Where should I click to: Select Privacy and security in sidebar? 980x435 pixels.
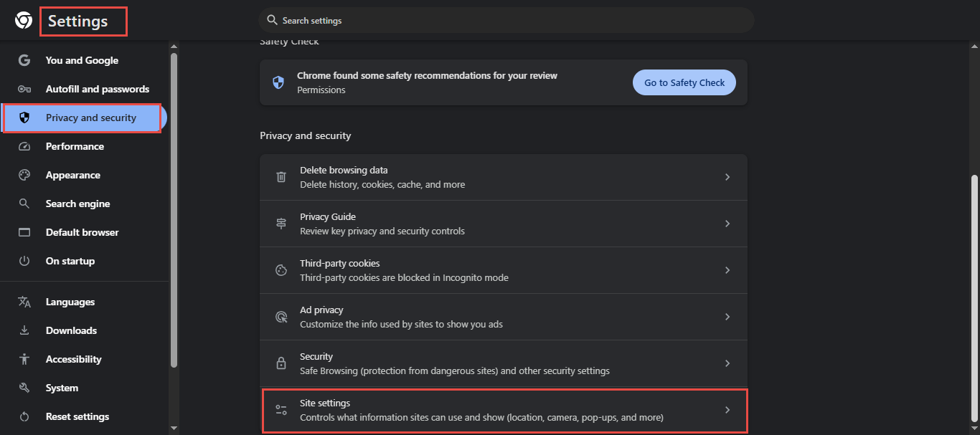(x=90, y=118)
